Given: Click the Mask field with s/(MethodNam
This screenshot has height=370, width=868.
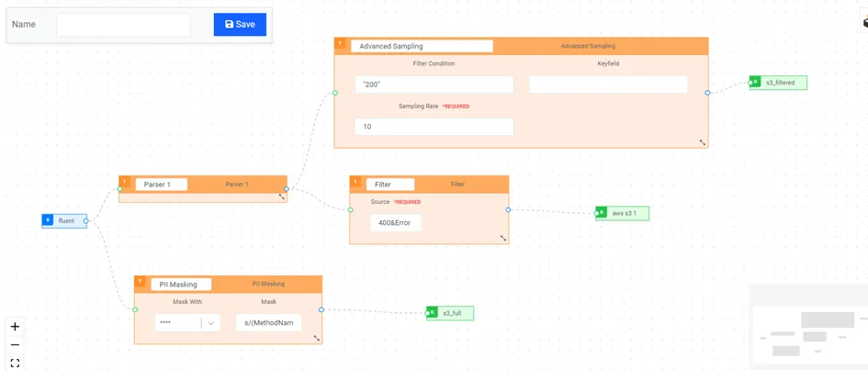Looking at the screenshot, I should click(x=268, y=323).
